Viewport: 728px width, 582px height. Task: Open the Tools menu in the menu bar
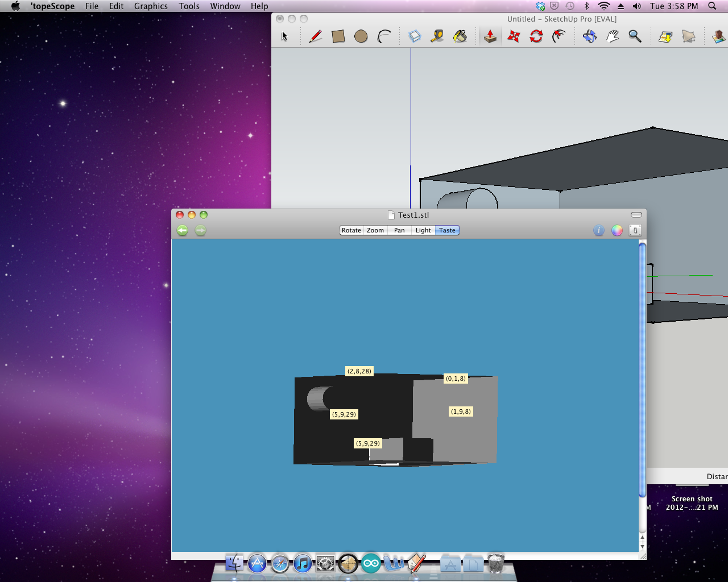click(189, 6)
